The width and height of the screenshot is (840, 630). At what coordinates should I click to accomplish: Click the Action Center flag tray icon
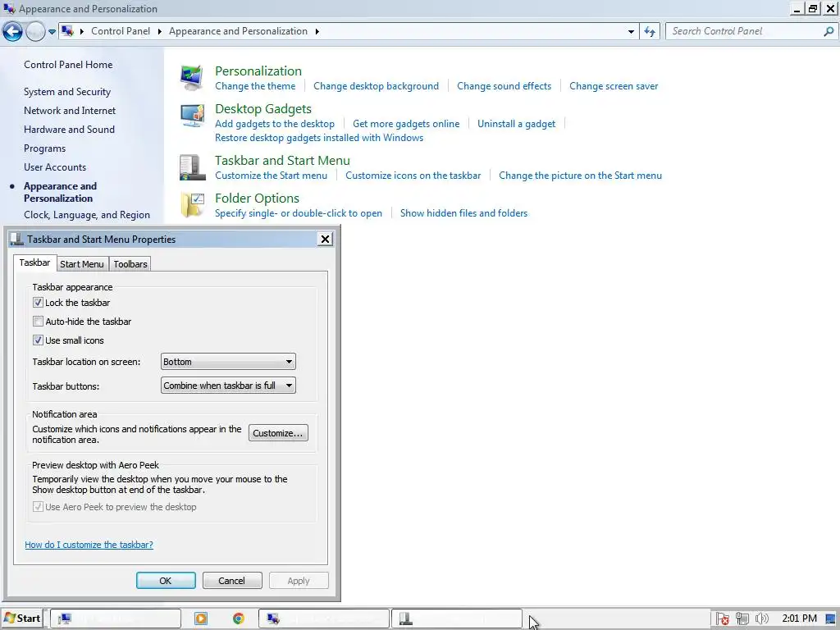click(722, 619)
